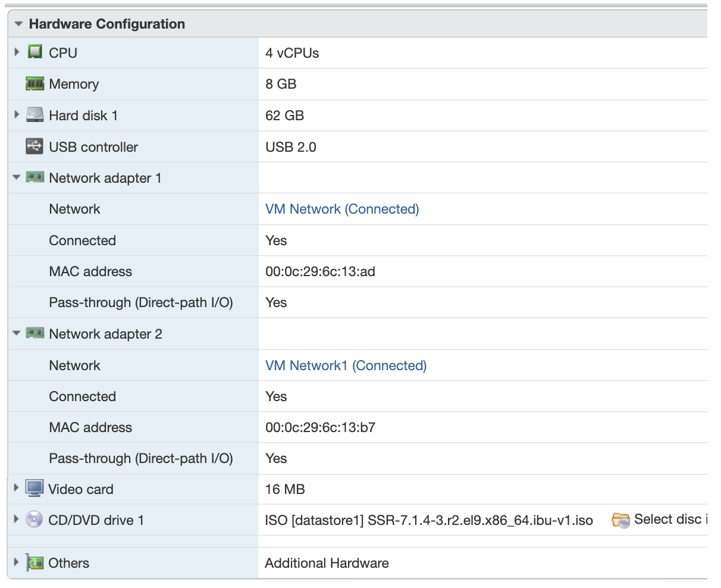The width and height of the screenshot is (721, 588).
Task: Select the Network adapter 1 label
Action: coord(105,178)
